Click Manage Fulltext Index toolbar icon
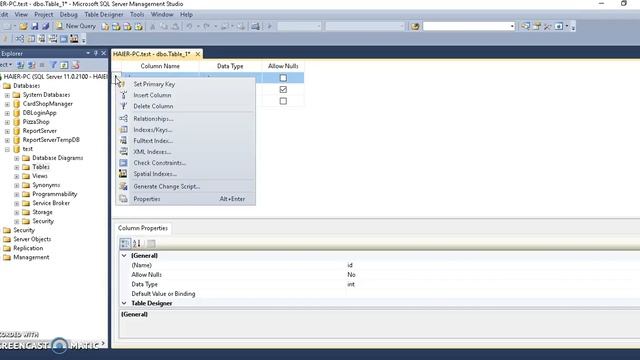The image size is (640, 360). click(x=42, y=39)
